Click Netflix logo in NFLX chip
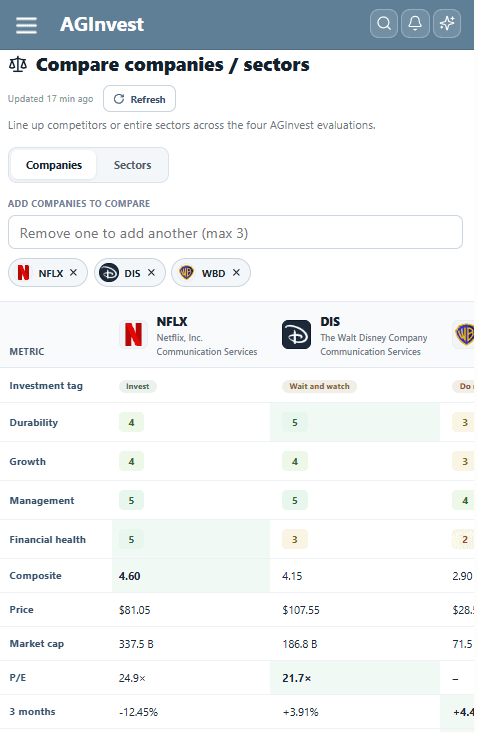This screenshot has width=477, height=732. (23, 273)
